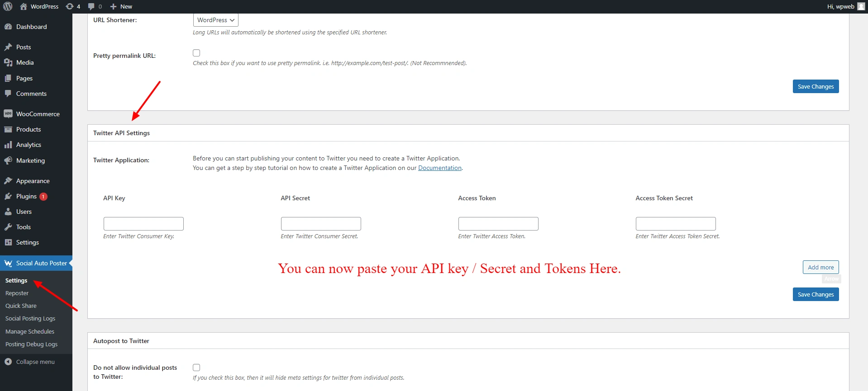Open the Appearance menu item

click(36, 181)
